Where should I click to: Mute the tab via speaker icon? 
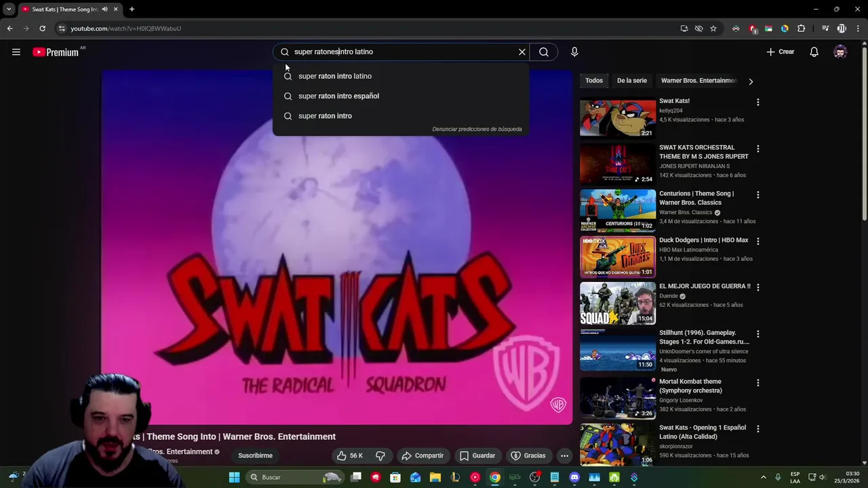click(104, 9)
